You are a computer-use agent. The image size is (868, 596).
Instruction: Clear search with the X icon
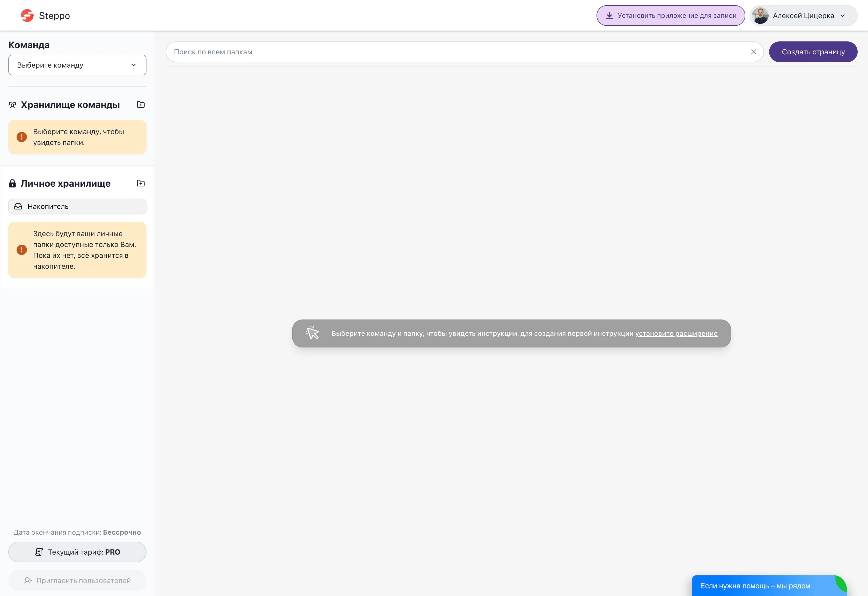753,52
